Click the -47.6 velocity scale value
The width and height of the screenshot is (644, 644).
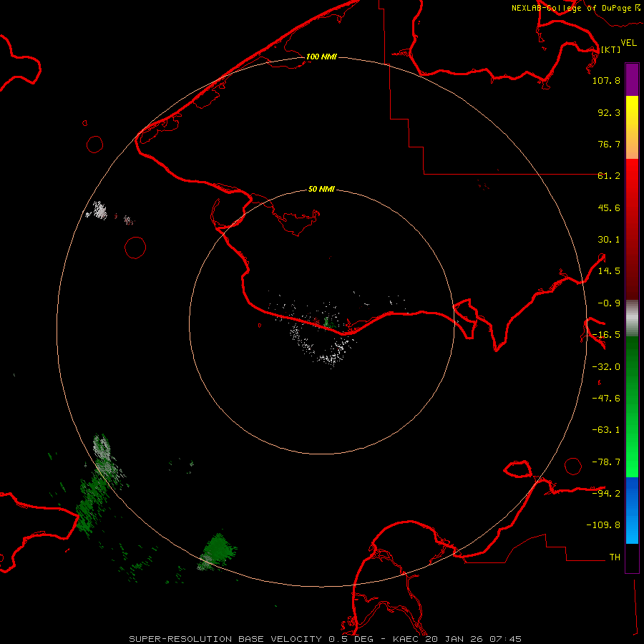[x=606, y=399]
